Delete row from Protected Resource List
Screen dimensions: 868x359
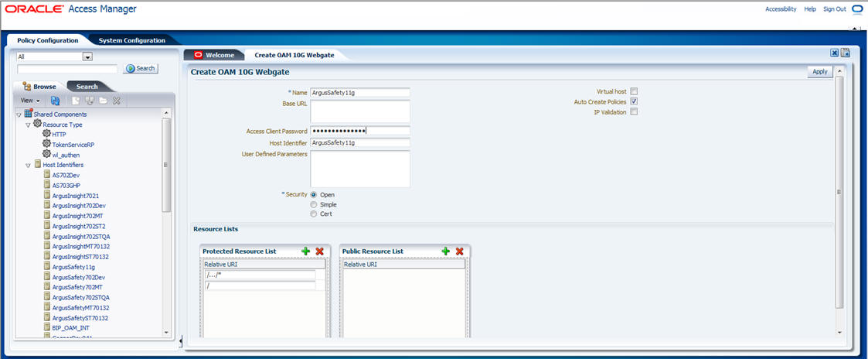(x=319, y=251)
